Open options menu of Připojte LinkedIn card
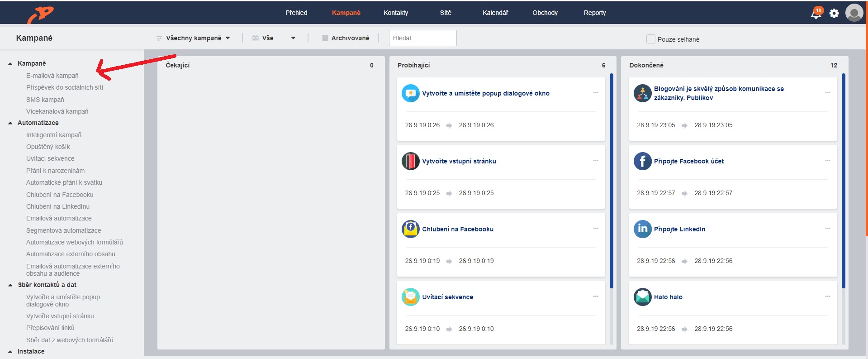 [828, 229]
